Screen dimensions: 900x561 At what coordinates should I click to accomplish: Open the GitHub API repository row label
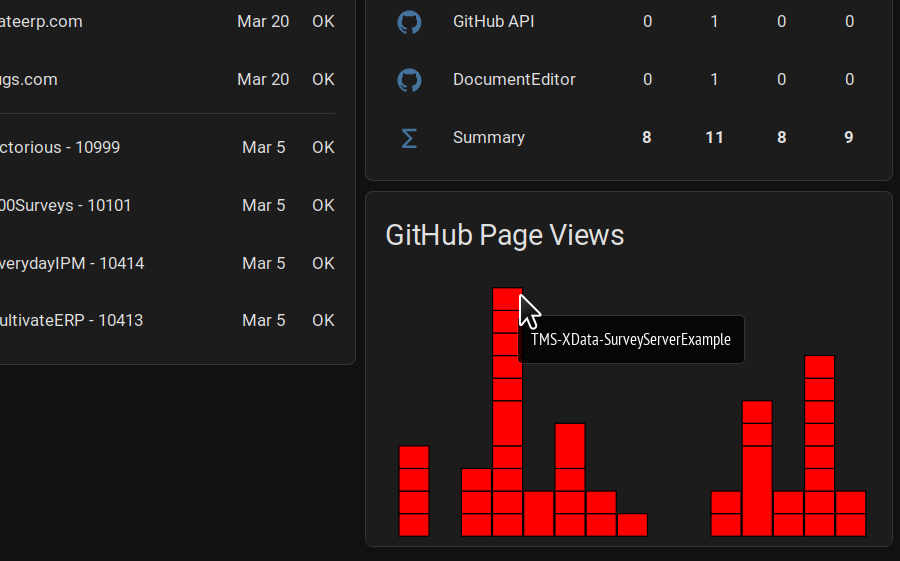pyautogui.click(x=494, y=21)
